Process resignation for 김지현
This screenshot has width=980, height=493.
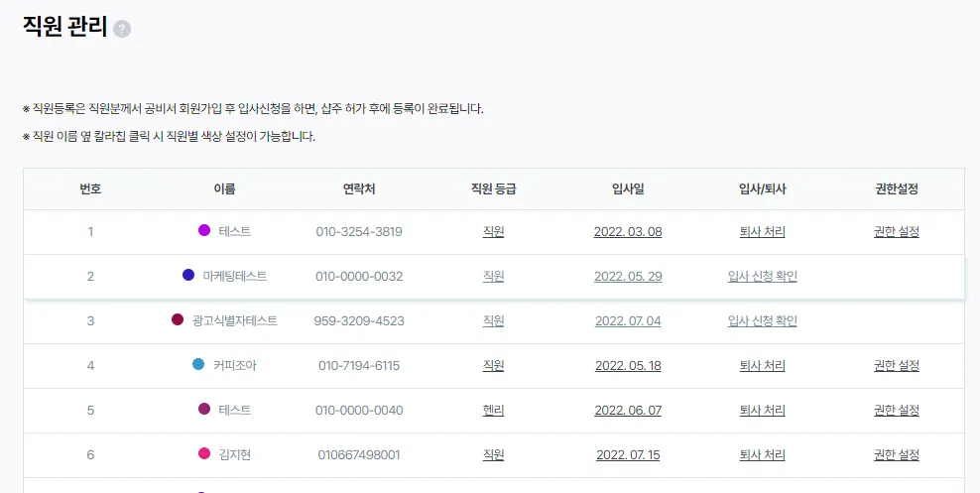pyautogui.click(x=762, y=455)
